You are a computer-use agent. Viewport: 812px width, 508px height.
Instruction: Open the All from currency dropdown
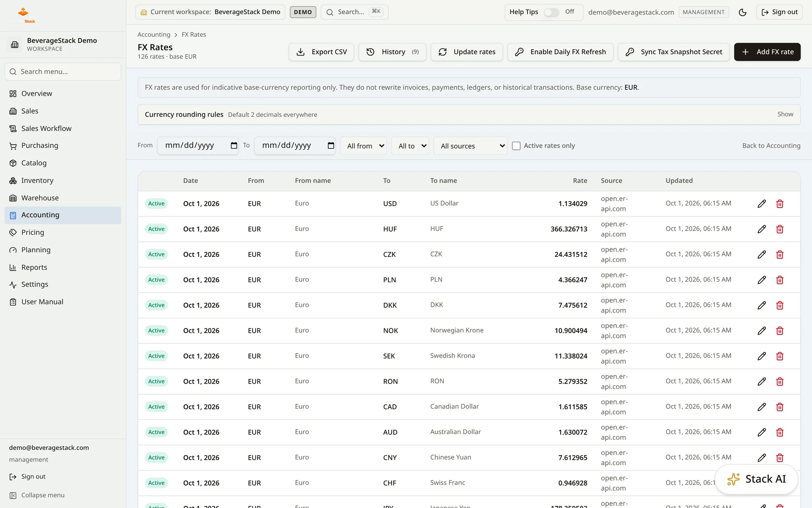pyautogui.click(x=363, y=146)
